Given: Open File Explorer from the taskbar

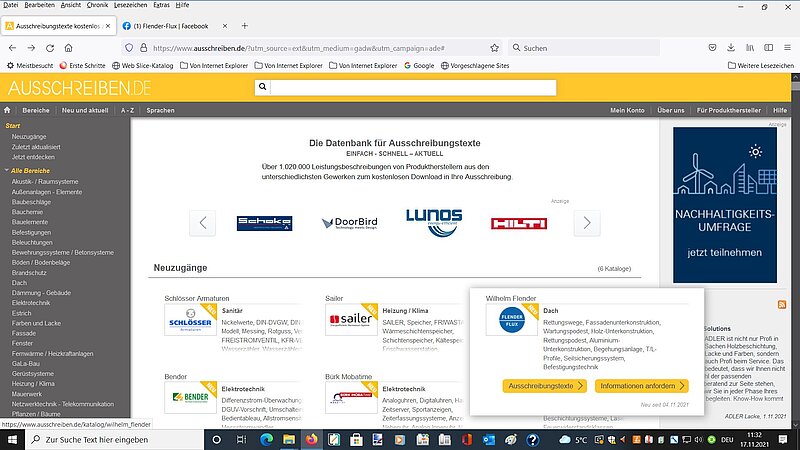Looking at the screenshot, I should tap(289, 439).
